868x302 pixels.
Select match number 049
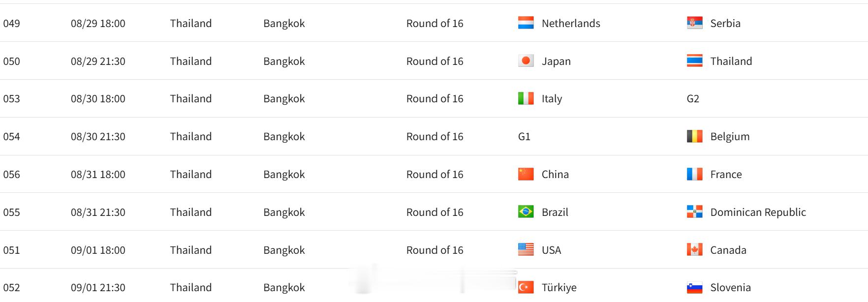[11, 23]
